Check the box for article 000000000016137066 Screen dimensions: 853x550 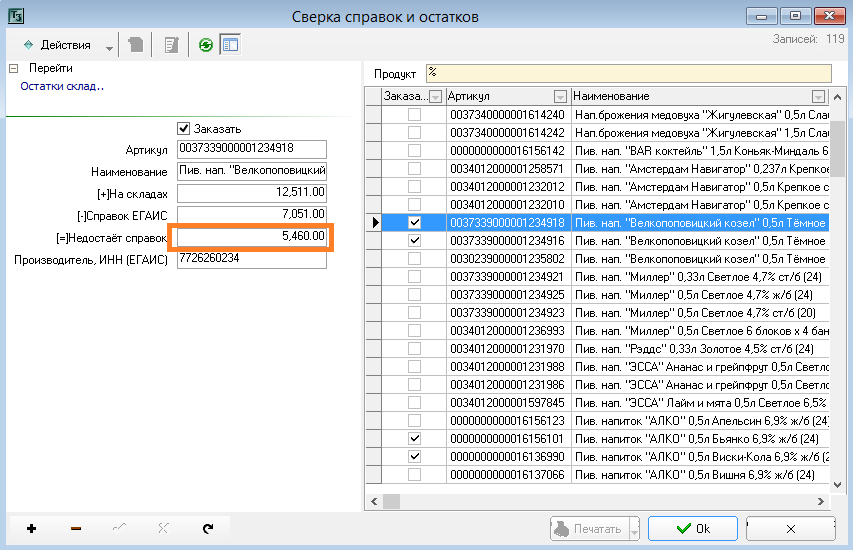[415, 474]
